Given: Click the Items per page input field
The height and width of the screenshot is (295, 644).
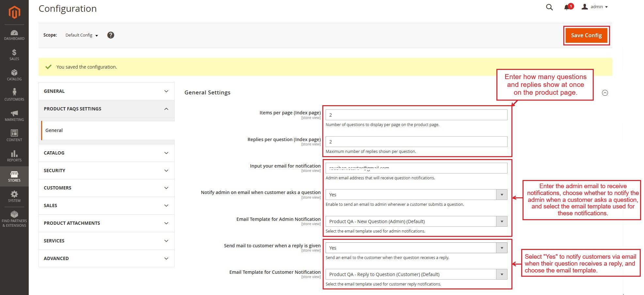Looking at the screenshot, I should 416,115.
